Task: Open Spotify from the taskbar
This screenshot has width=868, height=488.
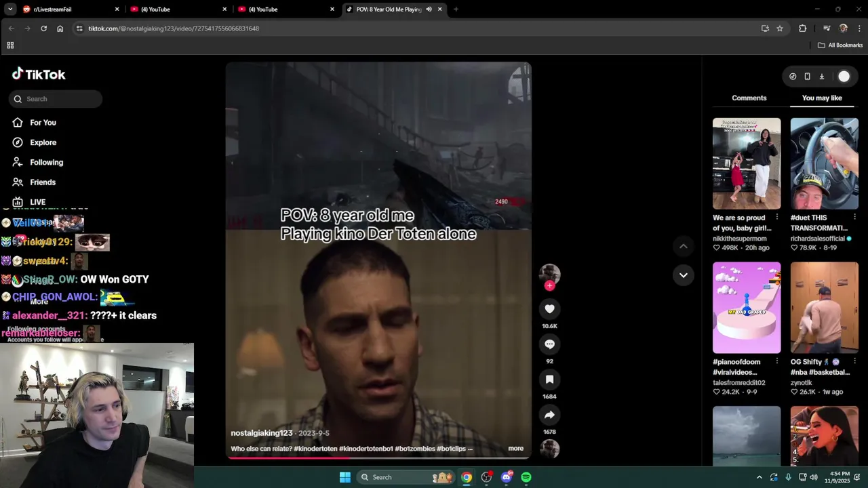Action: click(x=526, y=477)
